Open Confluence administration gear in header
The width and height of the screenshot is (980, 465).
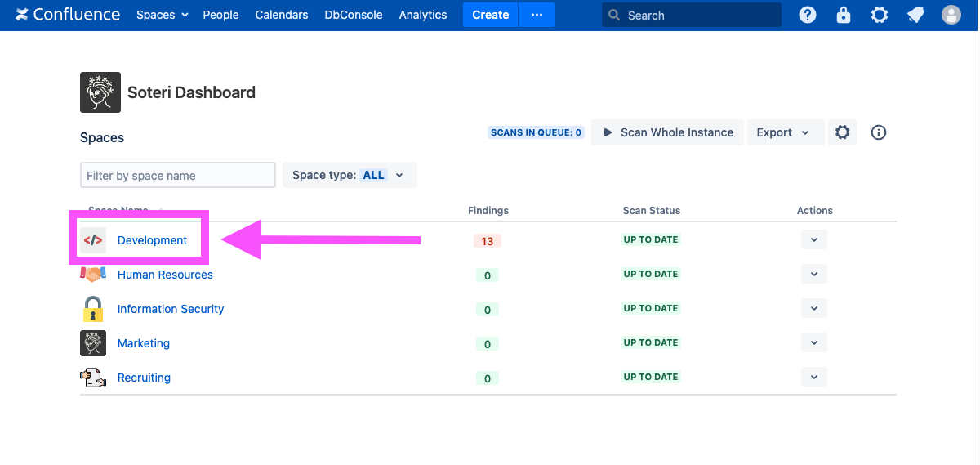(x=880, y=15)
